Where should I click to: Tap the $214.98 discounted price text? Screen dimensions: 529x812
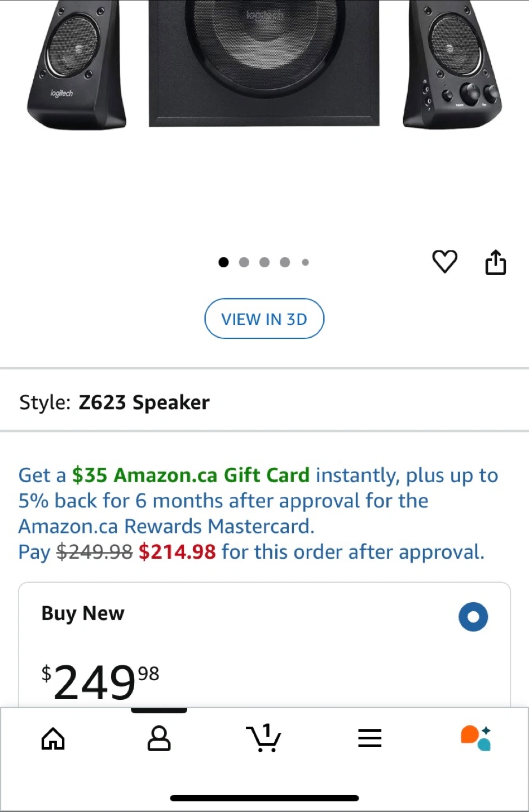pos(177,552)
